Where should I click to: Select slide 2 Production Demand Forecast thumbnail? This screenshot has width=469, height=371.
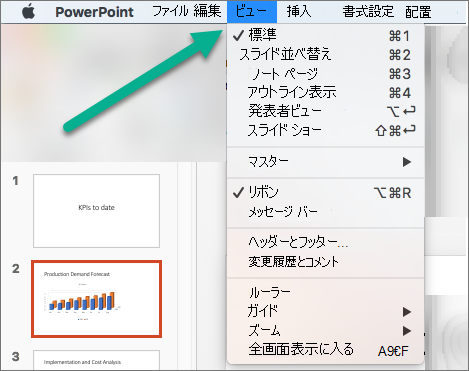pos(96,299)
